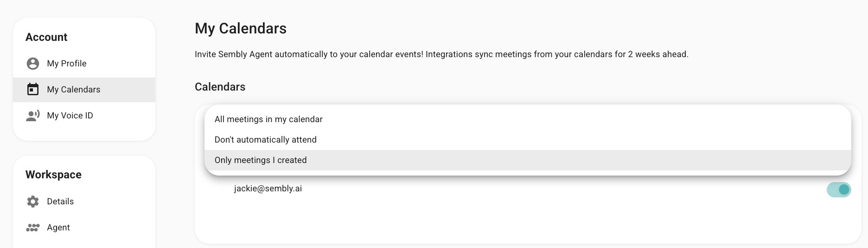Click the Sembly Agent invite description text

click(441, 54)
